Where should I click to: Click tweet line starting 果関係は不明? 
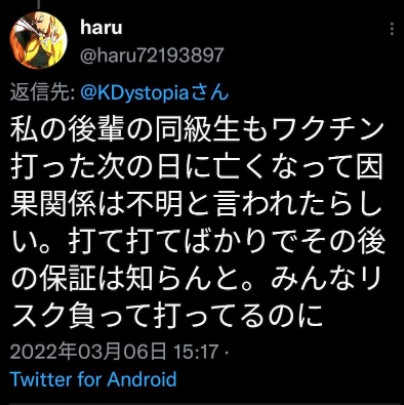pyautogui.click(x=197, y=203)
